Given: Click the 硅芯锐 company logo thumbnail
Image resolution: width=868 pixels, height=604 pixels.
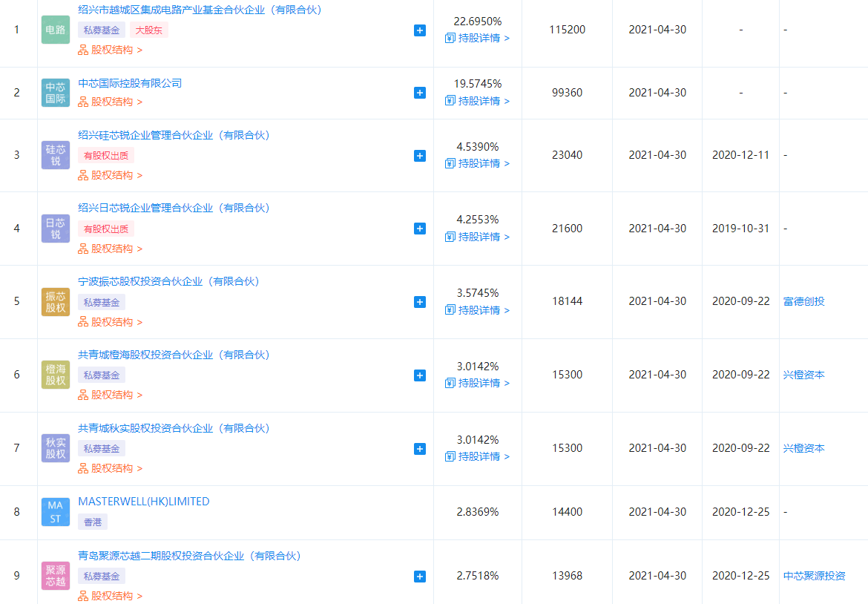Looking at the screenshot, I should click(56, 155).
